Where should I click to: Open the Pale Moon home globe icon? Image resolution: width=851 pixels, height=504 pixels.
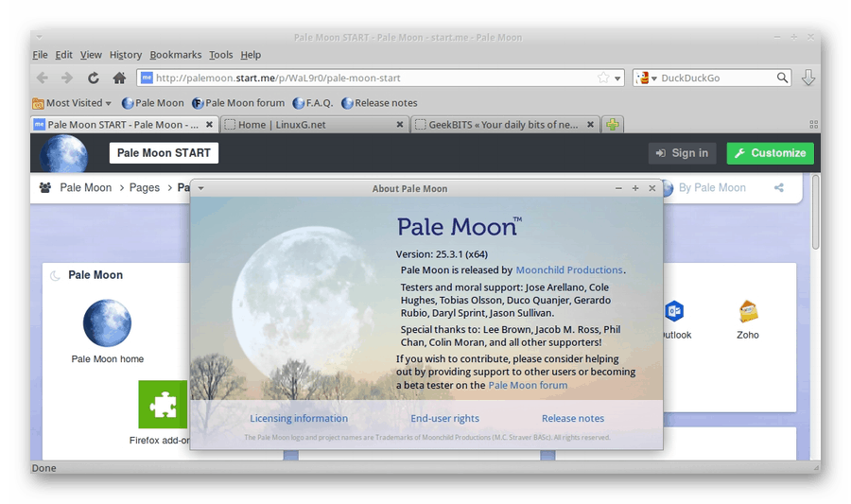107,323
